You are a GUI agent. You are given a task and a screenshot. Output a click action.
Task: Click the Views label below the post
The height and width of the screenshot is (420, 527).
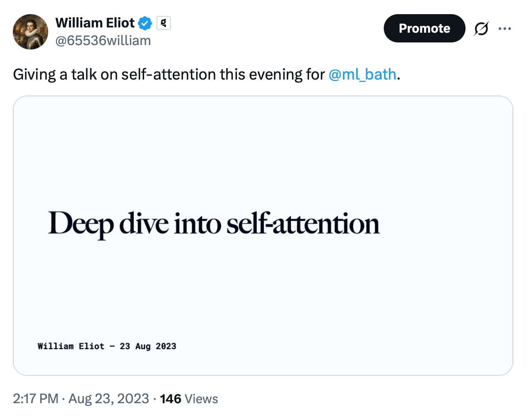[x=202, y=399]
